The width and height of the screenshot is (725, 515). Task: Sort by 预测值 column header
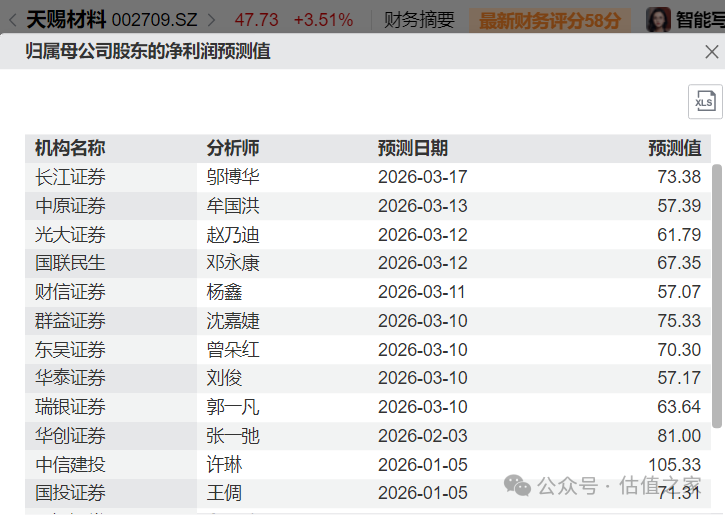point(675,148)
